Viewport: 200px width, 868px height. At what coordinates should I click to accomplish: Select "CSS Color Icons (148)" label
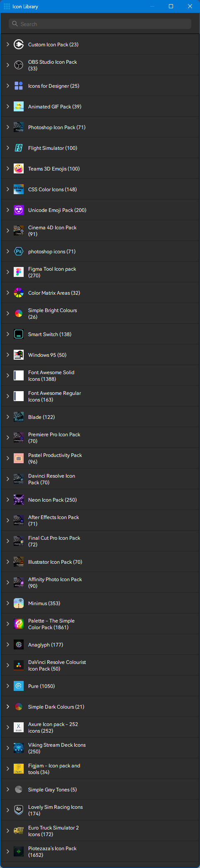point(52,189)
